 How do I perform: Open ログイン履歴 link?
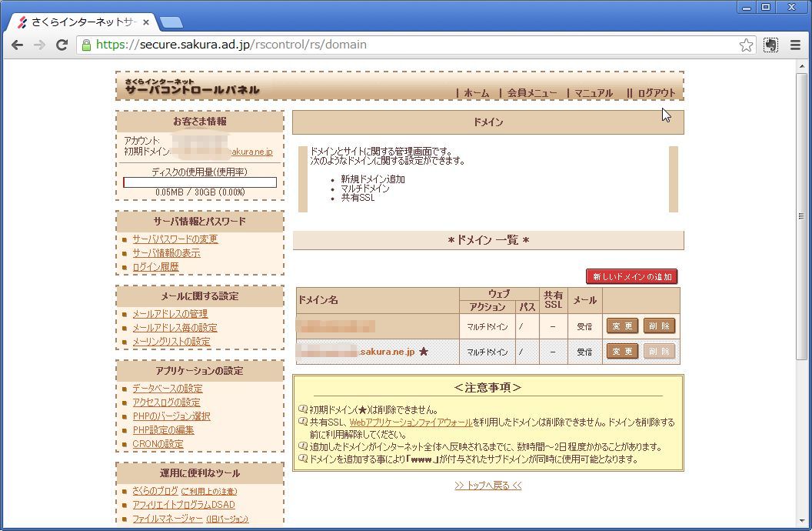point(155,267)
